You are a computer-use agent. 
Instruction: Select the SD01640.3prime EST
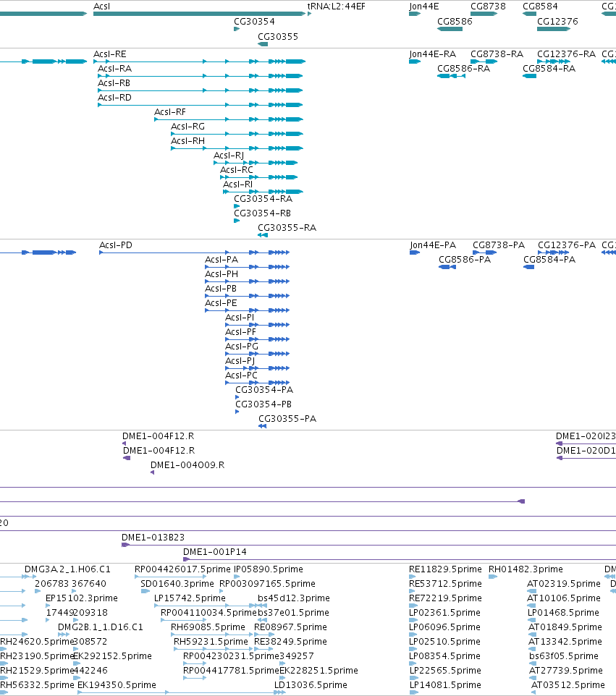pos(145,591)
